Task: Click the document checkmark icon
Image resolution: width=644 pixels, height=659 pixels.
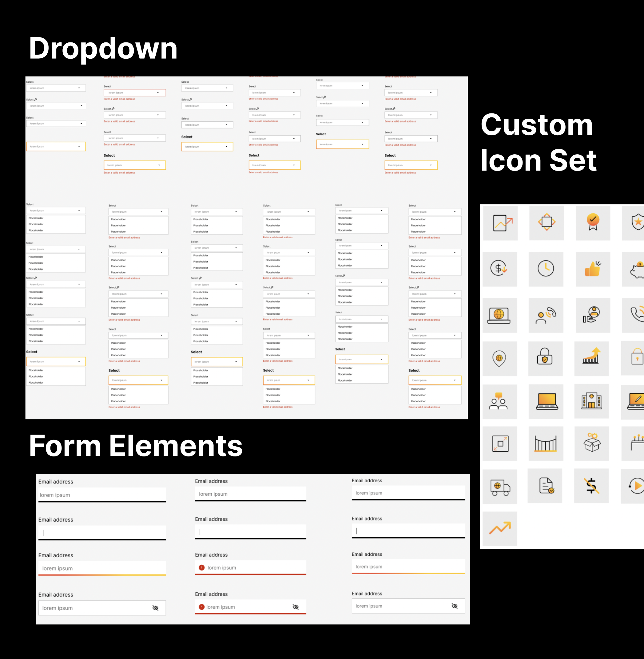Action: (x=546, y=486)
